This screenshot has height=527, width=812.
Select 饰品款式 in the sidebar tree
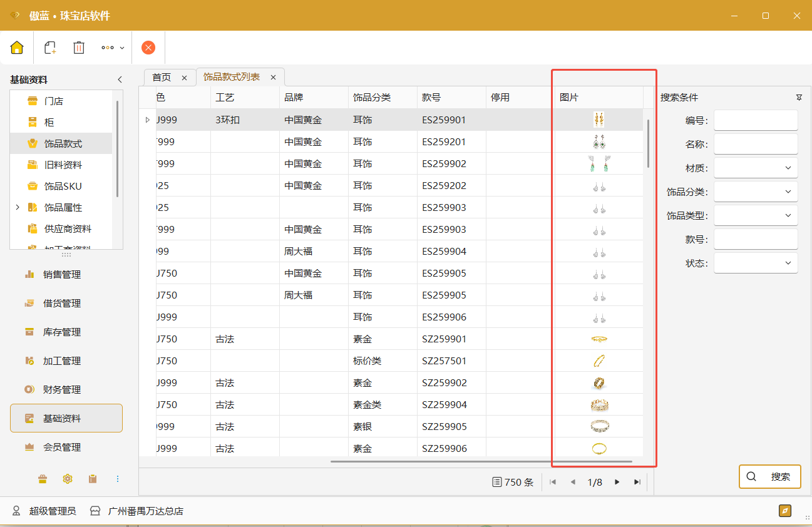[x=63, y=143]
